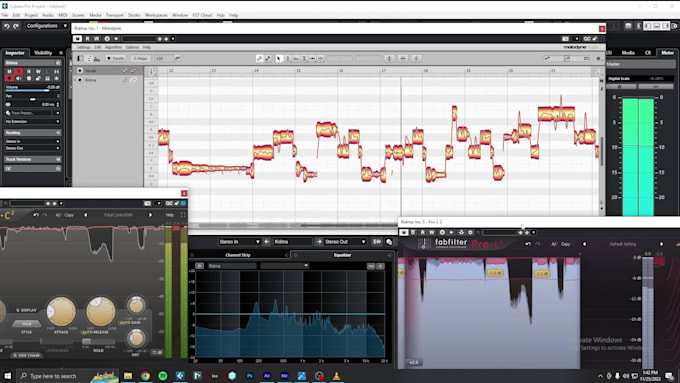This screenshot has height=383, width=680.
Task: Click the Melodyne clef pitch ruler icon
Action: (151, 71)
